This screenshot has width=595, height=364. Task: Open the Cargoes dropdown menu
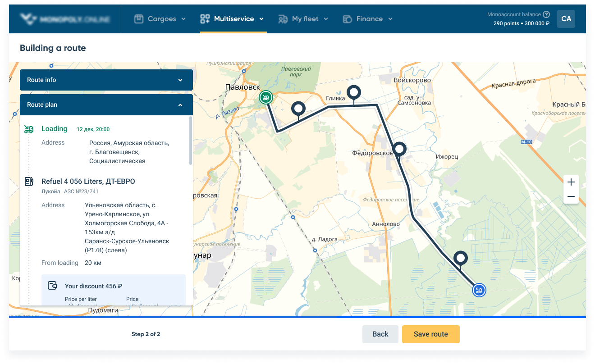[x=160, y=19]
